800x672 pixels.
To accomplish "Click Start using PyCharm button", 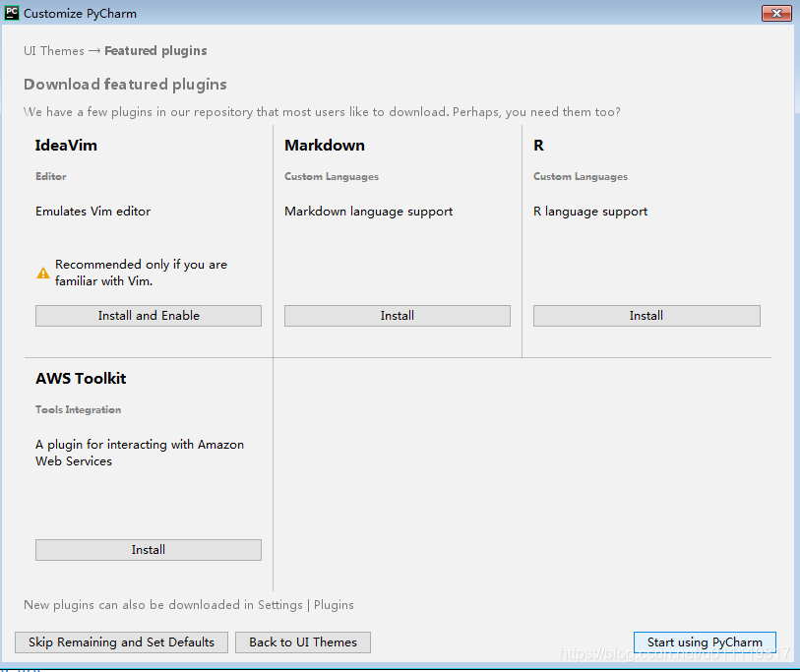I will coord(705,642).
